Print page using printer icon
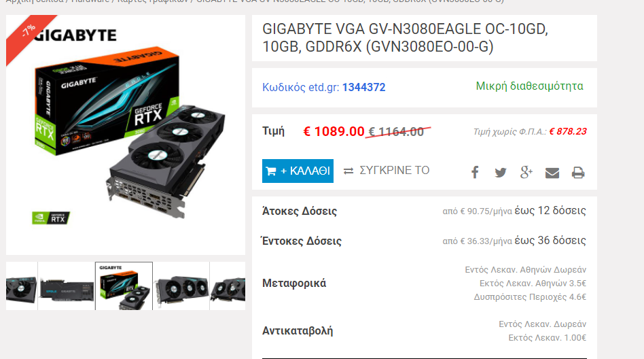The width and height of the screenshot is (644, 359). pos(578,173)
